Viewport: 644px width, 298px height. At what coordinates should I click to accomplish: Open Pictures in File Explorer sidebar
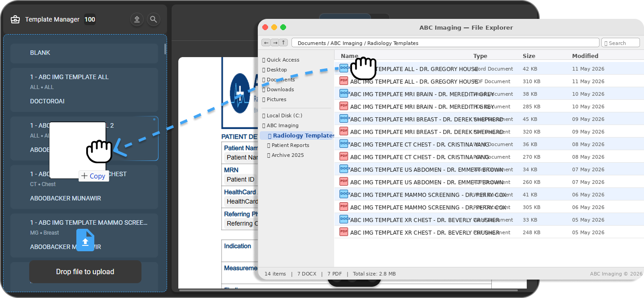pyautogui.click(x=274, y=99)
